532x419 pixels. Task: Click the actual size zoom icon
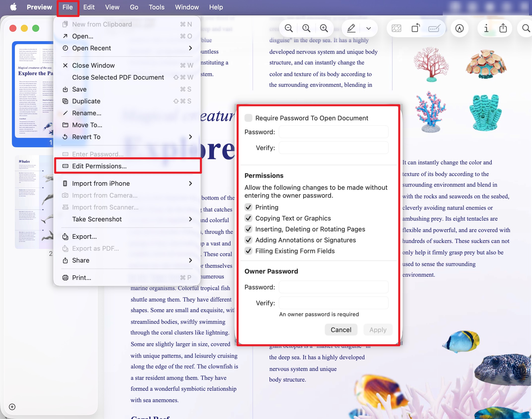click(306, 28)
